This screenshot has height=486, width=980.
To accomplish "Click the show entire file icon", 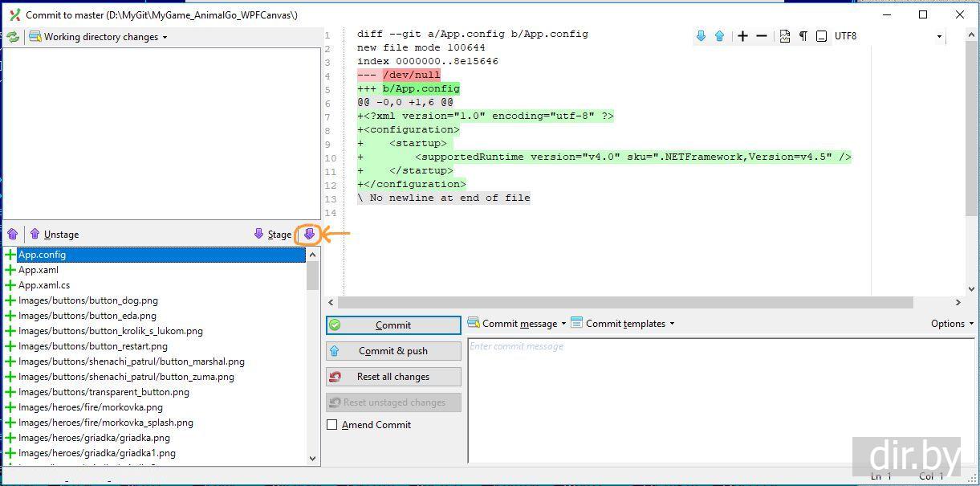I will (784, 36).
